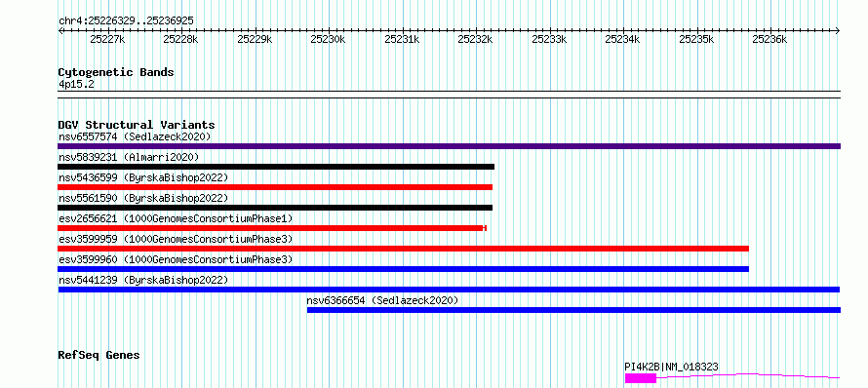Click the PI4K2B magenta exon block
Screen dimensions: 868x388
pos(641,378)
